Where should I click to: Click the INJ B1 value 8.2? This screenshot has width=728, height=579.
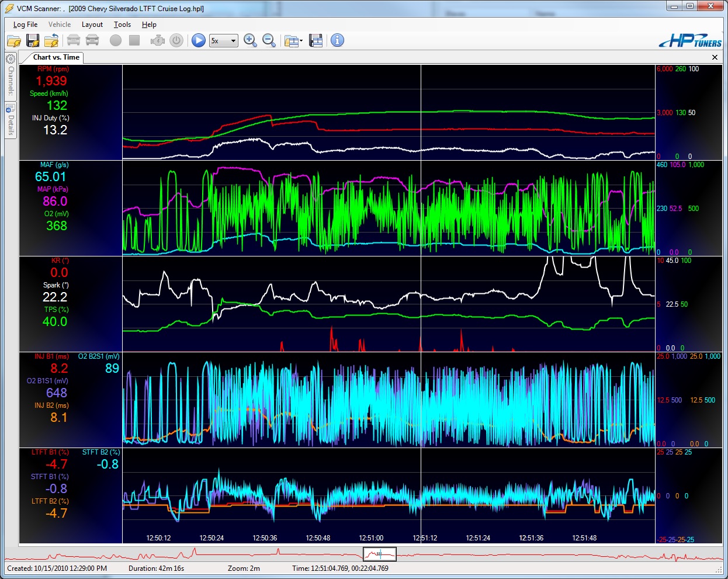click(59, 369)
